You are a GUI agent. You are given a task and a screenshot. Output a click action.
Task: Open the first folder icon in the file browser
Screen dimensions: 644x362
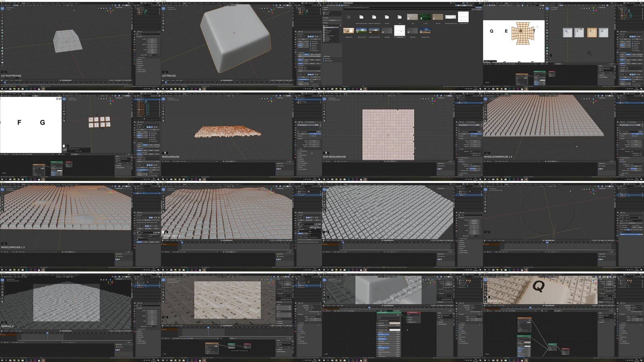coord(361,17)
